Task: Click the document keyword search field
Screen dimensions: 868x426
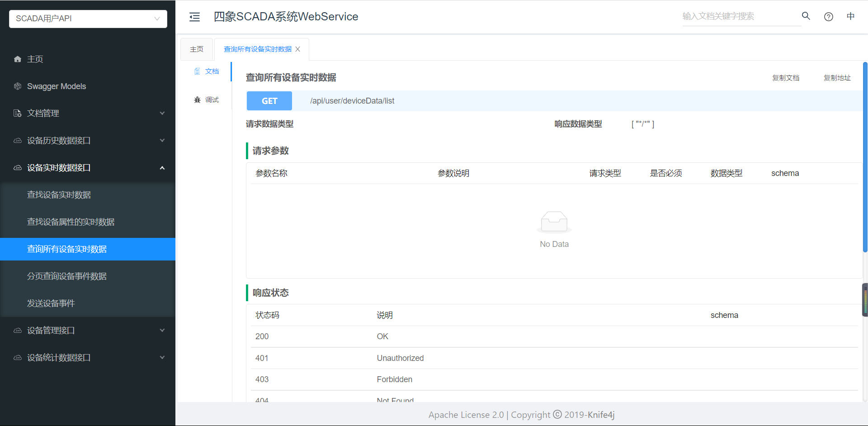Action: pyautogui.click(x=740, y=16)
